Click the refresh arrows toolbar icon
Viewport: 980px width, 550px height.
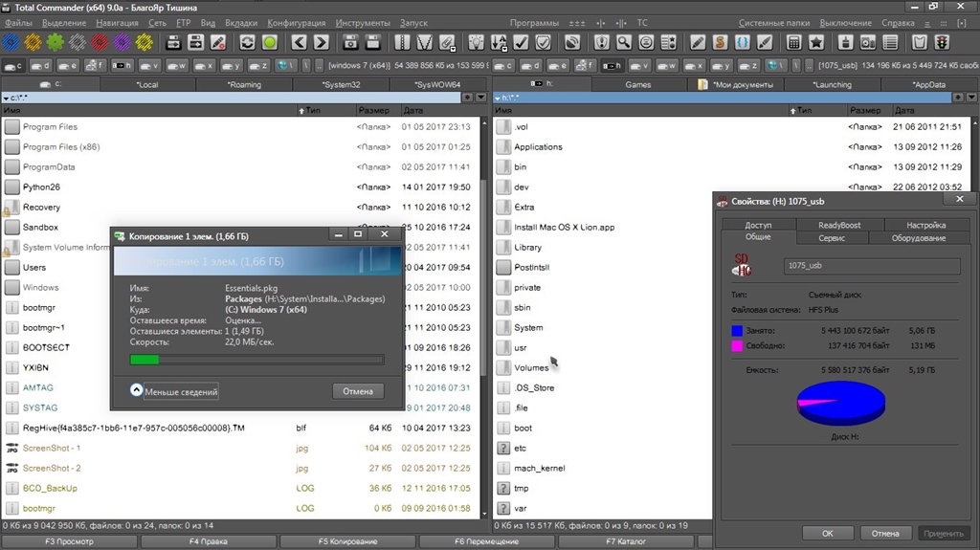247,42
